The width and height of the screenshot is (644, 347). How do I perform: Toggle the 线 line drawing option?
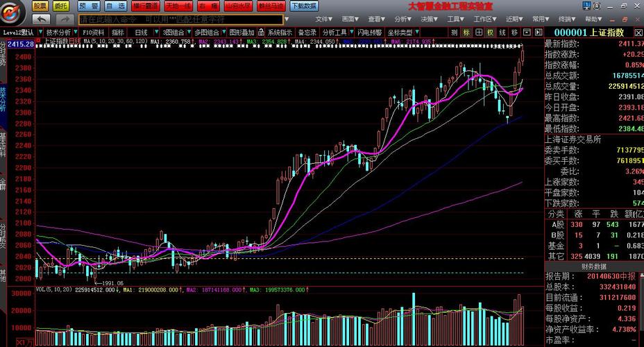[502, 33]
